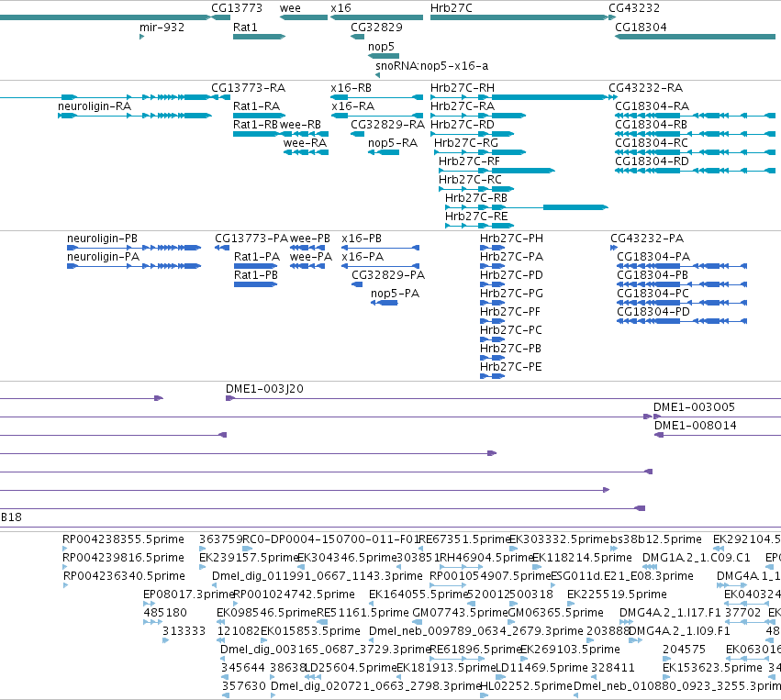Click the wee-RA transcript label
The height and width of the screenshot is (700, 781).
tap(305, 143)
